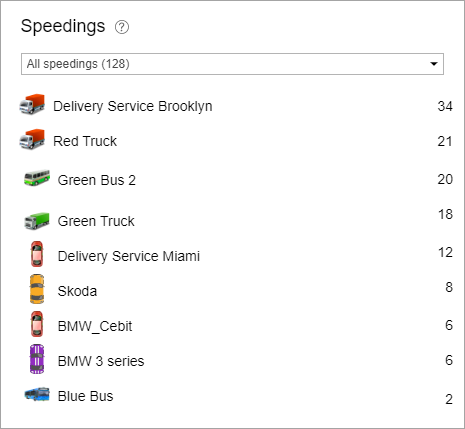
Task: Click the yellow Skoda car icon
Action: point(37,289)
